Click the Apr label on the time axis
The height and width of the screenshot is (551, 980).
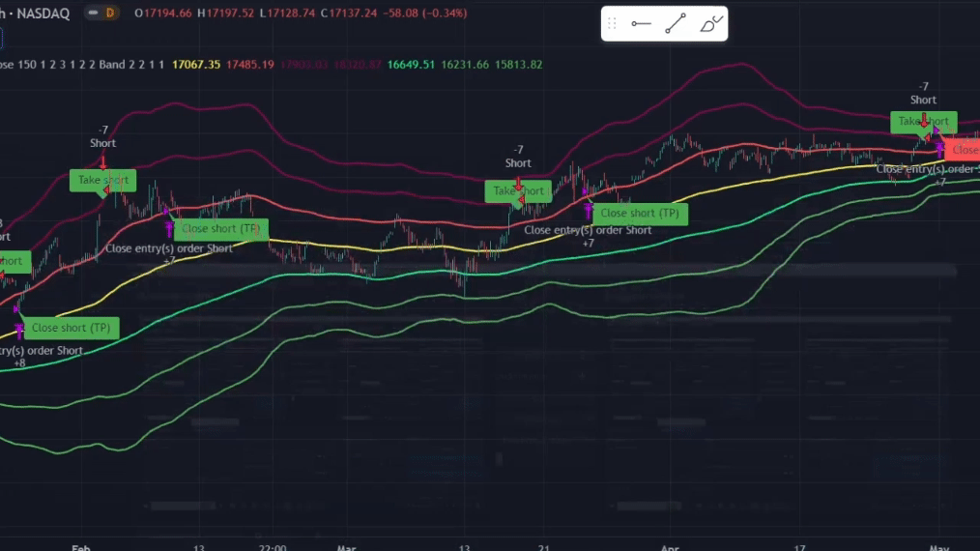tap(670, 547)
